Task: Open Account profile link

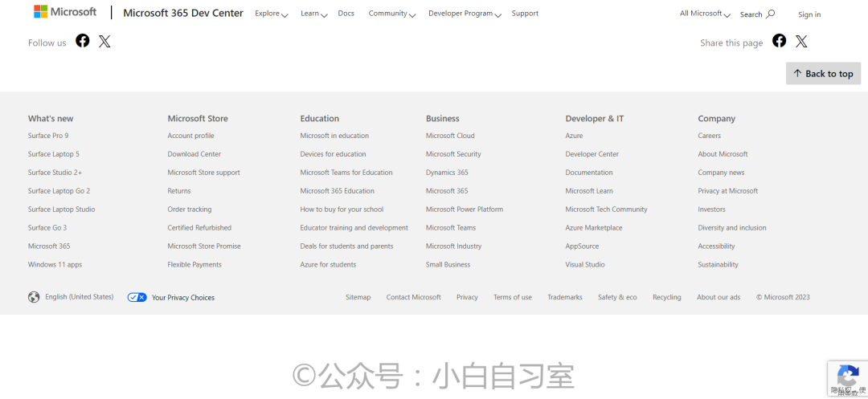Action: click(x=191, y=136)
